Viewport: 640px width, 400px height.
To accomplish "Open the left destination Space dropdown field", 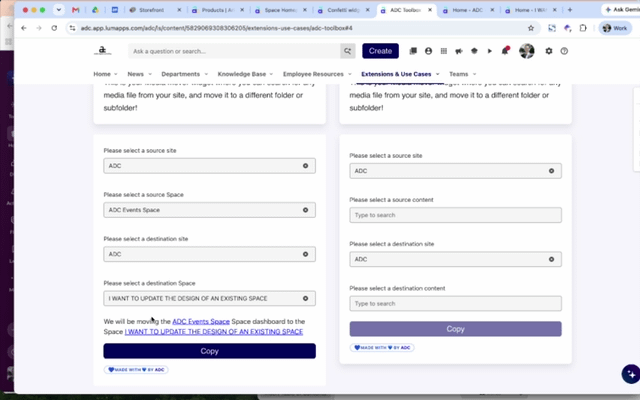I will click(209, 298).
